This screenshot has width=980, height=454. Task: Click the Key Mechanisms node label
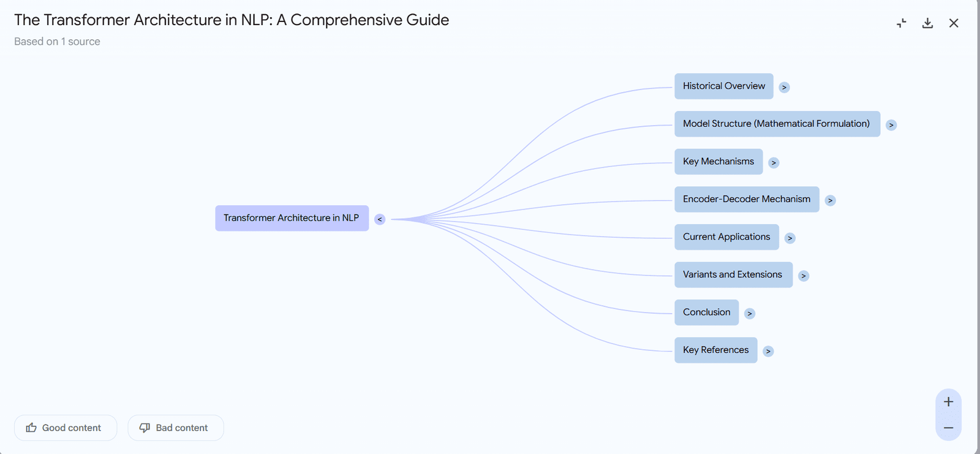coord(718,162)
